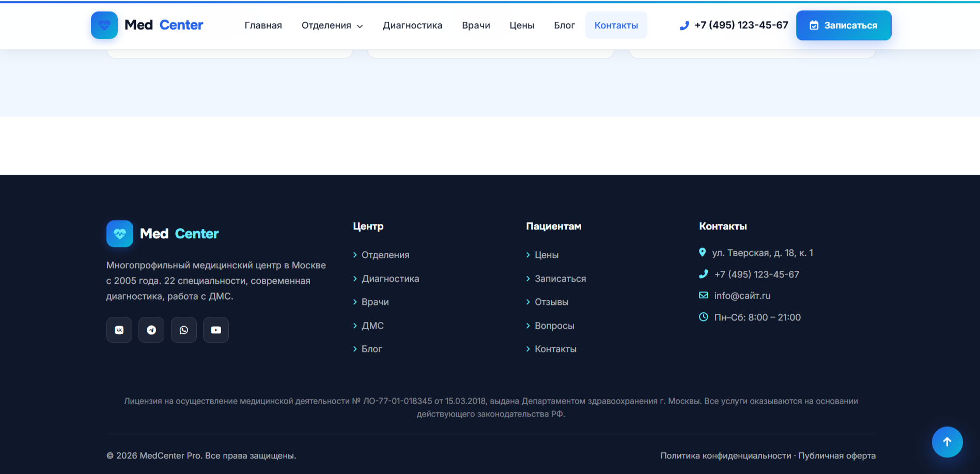Open Диагностика in the top menu
This screenshot has height=474, width=980.
tap(412, 25)
